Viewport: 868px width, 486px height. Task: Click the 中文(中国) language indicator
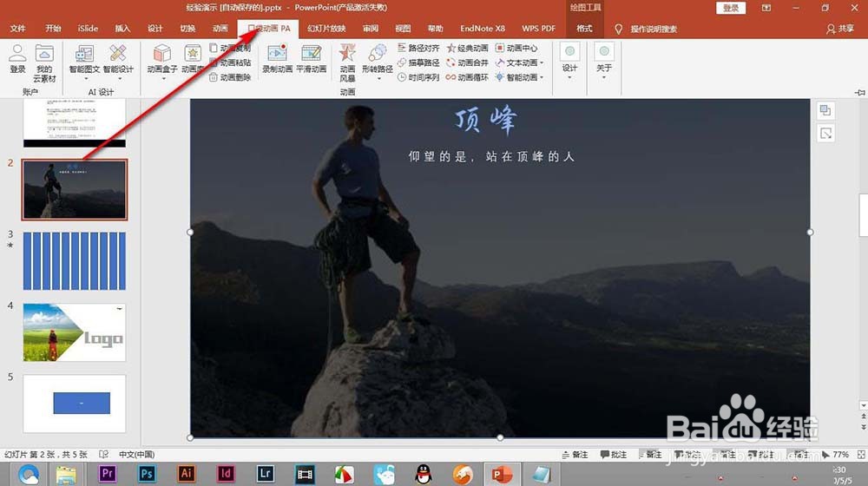pos(137,455)
